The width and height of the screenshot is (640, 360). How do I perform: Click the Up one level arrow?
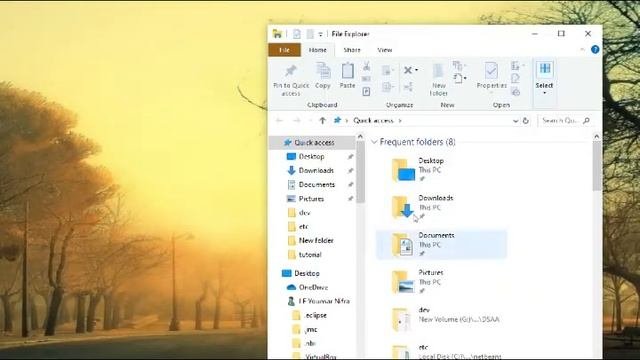coord(322,121)
